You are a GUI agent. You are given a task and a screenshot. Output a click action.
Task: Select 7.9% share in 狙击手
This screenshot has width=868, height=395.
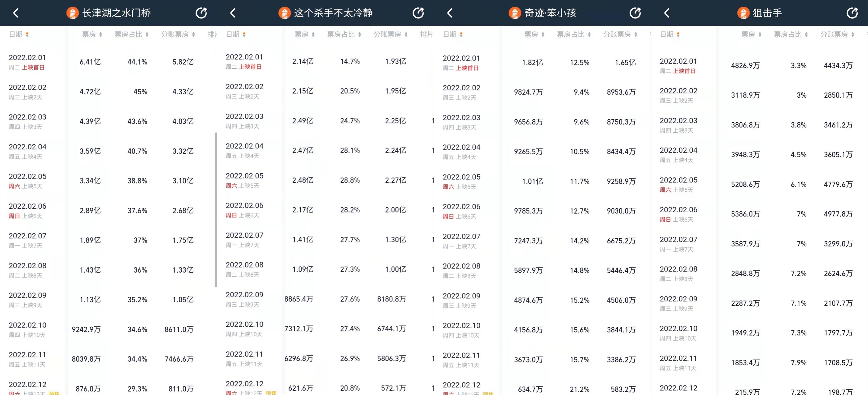coord(799,363)
